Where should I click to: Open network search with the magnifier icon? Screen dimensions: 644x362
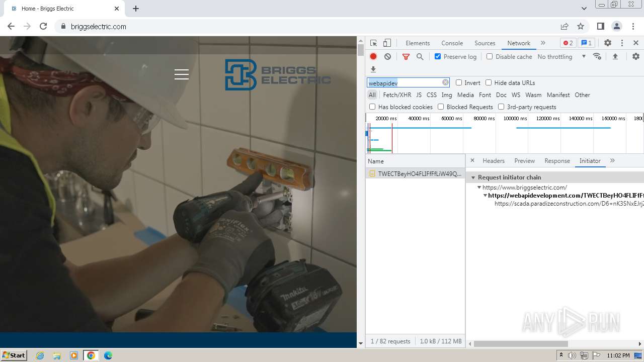pos(420,57)
